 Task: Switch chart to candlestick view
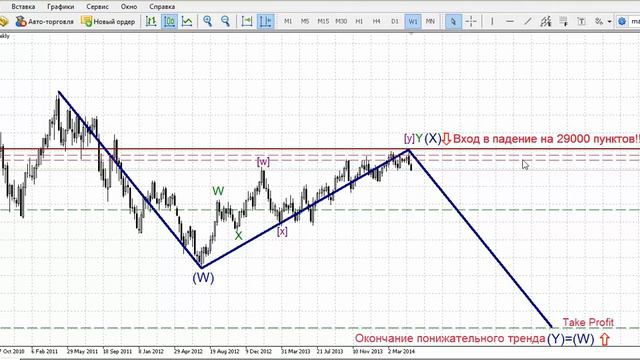click(x=169, y=22)
